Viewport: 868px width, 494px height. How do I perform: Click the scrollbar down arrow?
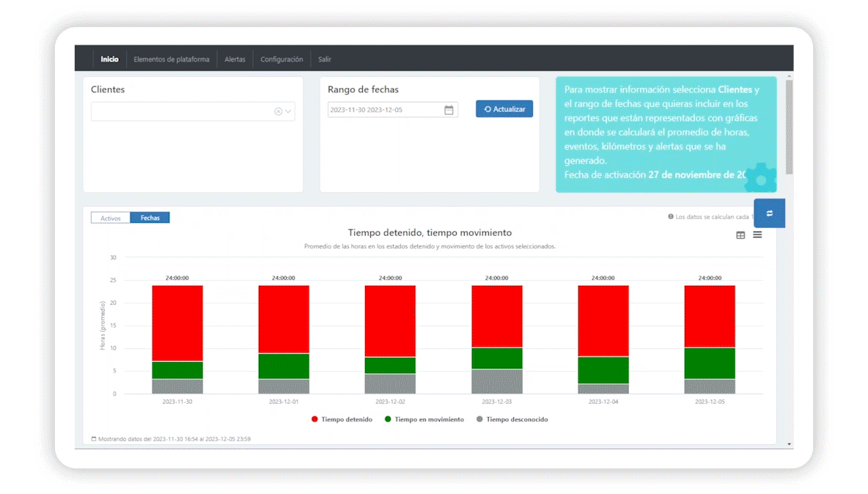[x=789, y=443]
